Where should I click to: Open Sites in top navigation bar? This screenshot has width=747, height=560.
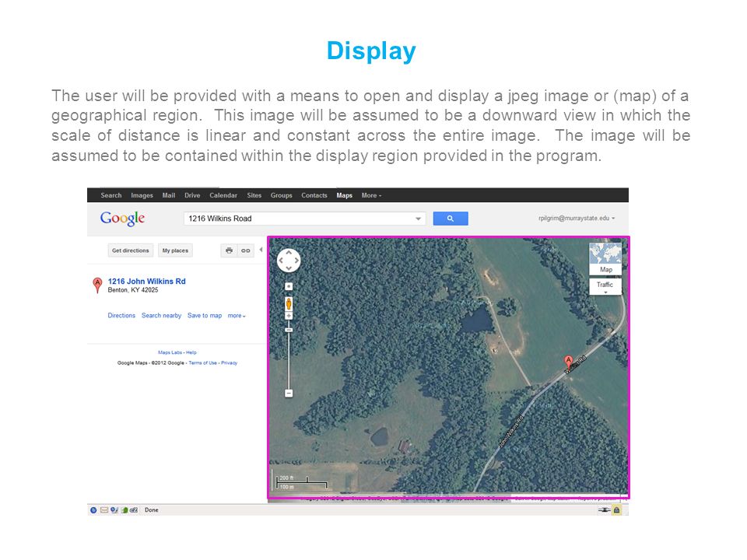(254, 195)
